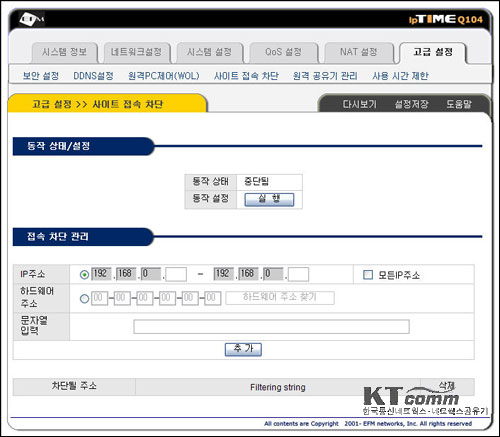Click the EFM logo icon

click(x=31, y=19)
